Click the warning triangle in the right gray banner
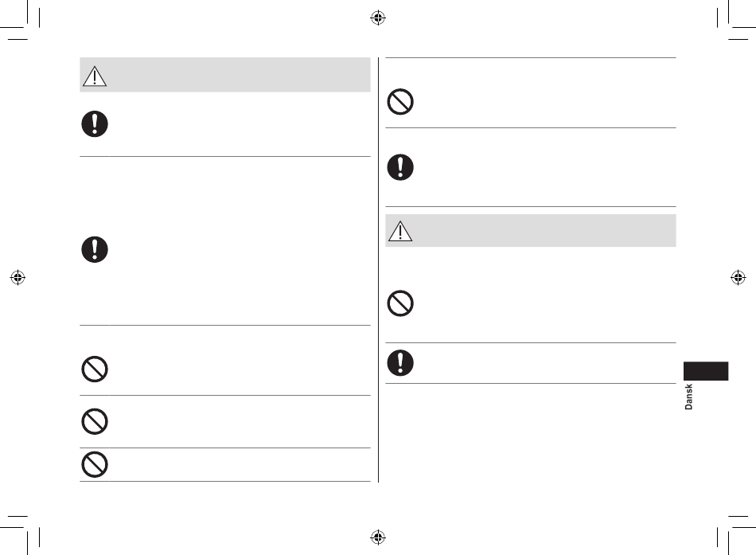The height and width of the screenshot is (555, 756). [x=400, y=231]
